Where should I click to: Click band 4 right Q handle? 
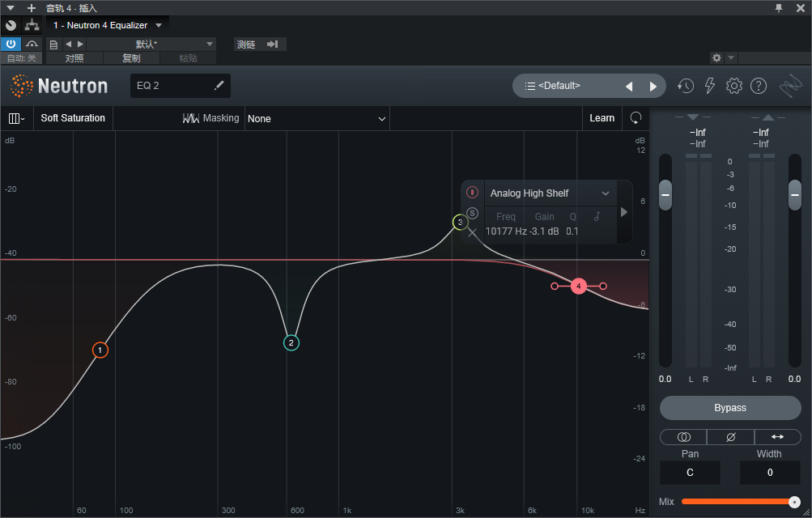coord(603,286)
